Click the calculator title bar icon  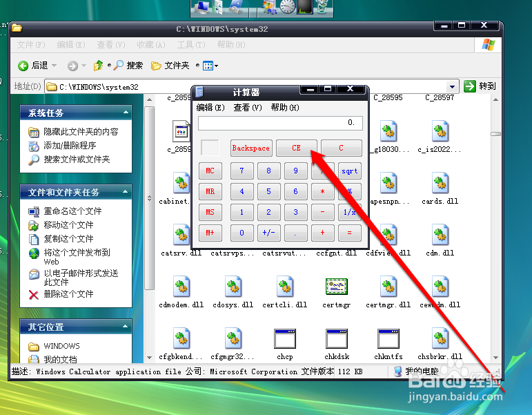tap(199, 92)
